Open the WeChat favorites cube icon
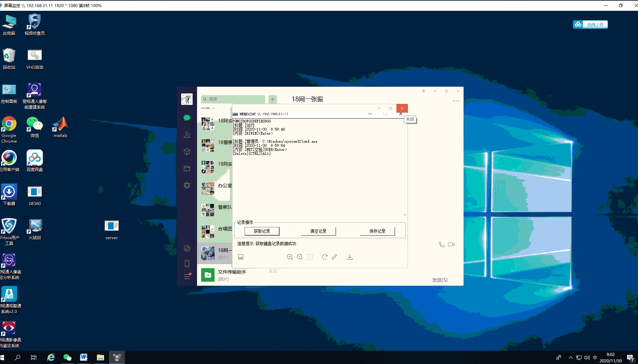 point(187,151)
